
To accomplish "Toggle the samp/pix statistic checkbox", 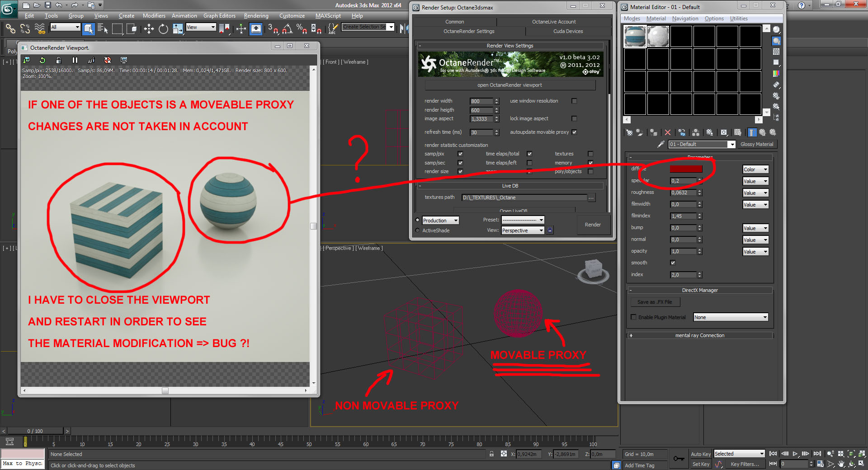I will point(460,154).
